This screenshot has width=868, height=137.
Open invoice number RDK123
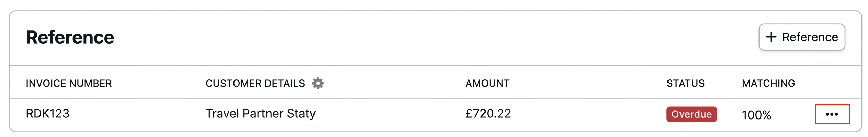point(48,113)
